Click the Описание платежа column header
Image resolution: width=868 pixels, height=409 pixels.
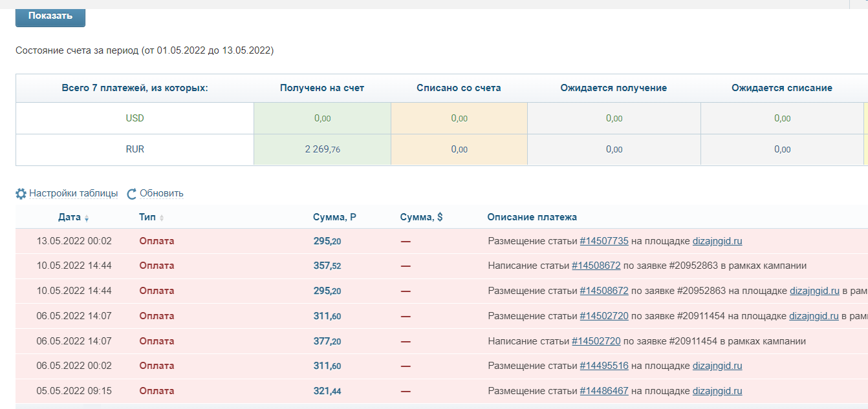(532, 217)
